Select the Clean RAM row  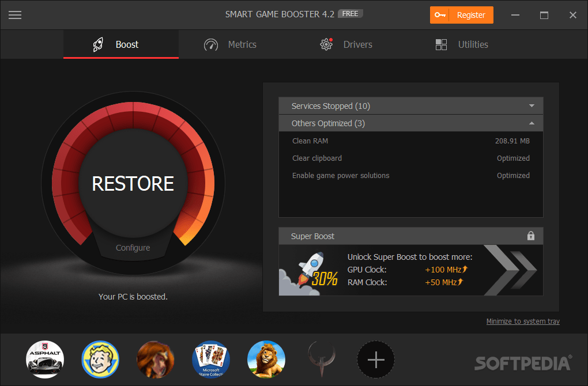click(x=411, y=141)
